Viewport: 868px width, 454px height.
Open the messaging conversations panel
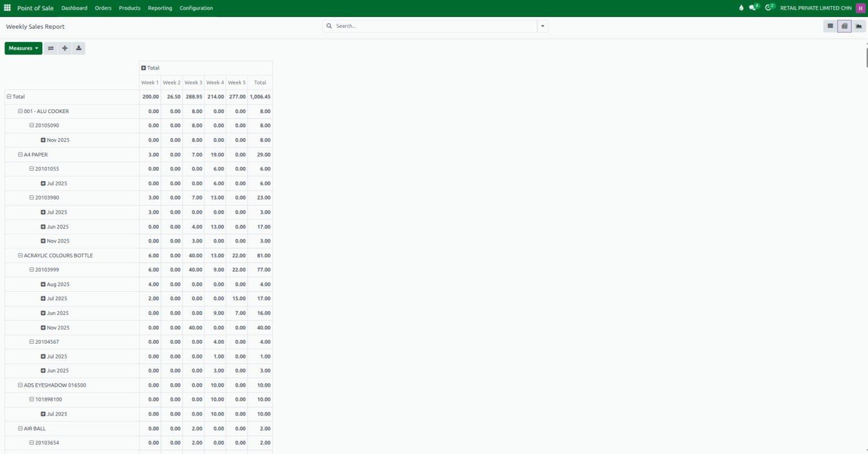click(754, 7)
